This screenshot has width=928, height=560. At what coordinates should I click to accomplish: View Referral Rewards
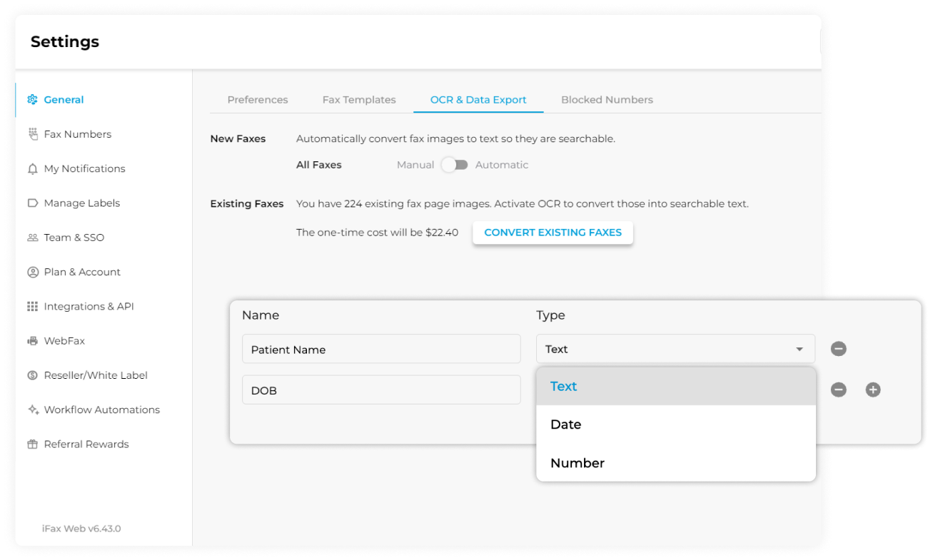point(86,444)
